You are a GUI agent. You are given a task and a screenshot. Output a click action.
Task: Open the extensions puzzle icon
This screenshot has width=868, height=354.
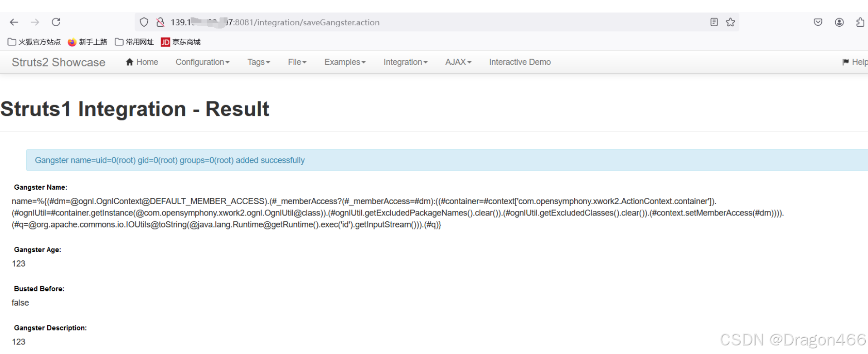(860, 22)
